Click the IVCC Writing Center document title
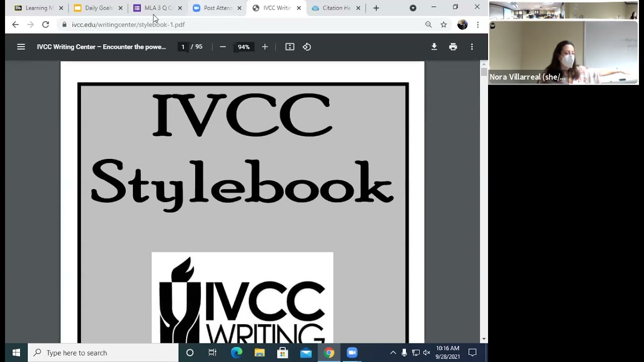 pyautogui.click(x=101, y=47)
